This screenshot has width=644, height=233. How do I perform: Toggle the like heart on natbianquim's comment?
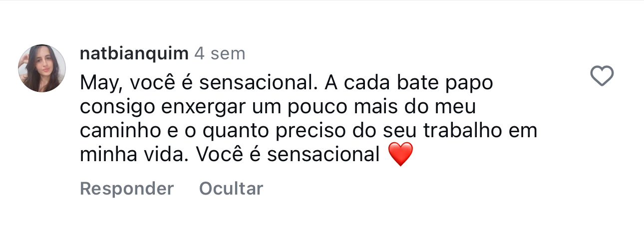pos(602,77)
